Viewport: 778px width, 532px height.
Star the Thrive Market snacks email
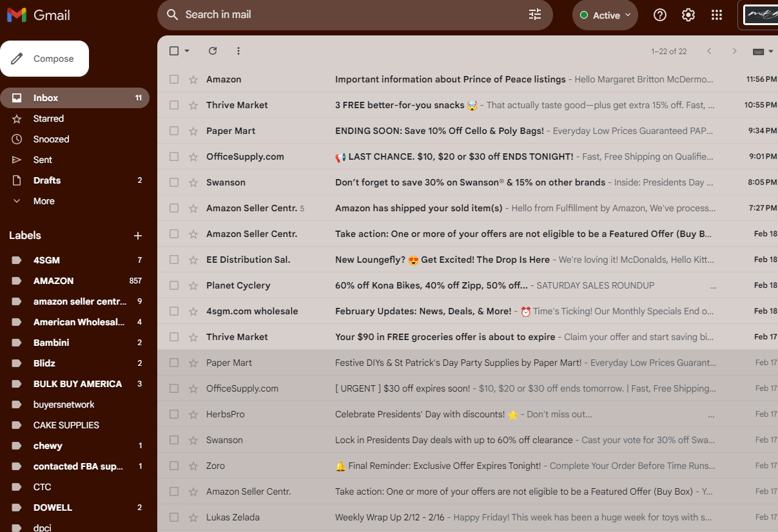coord(193,105)
